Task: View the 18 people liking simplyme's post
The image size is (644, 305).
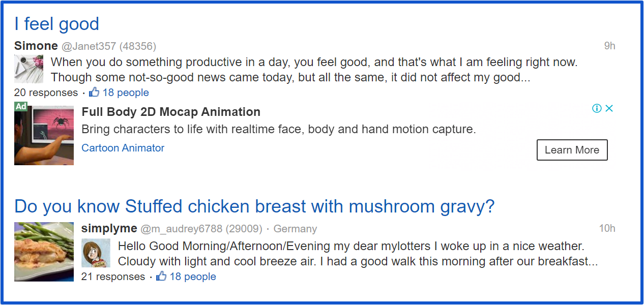Action: (193, 277)
